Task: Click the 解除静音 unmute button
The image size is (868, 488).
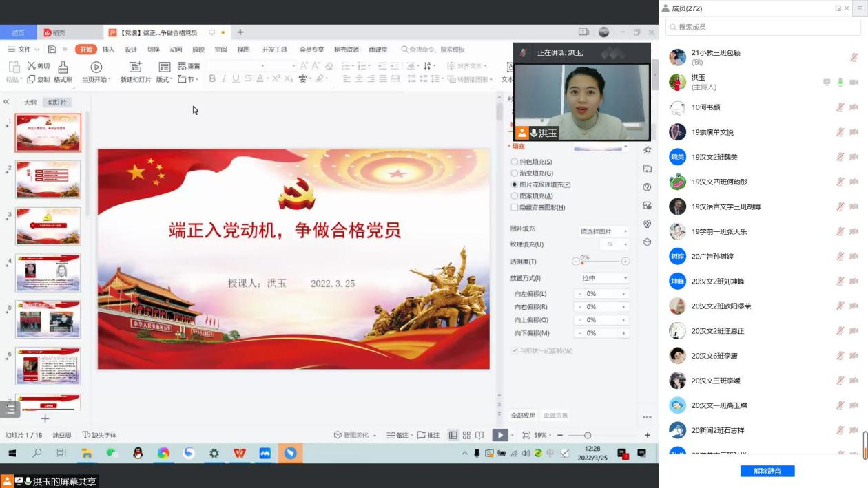Action: click(x=767, y=471)
